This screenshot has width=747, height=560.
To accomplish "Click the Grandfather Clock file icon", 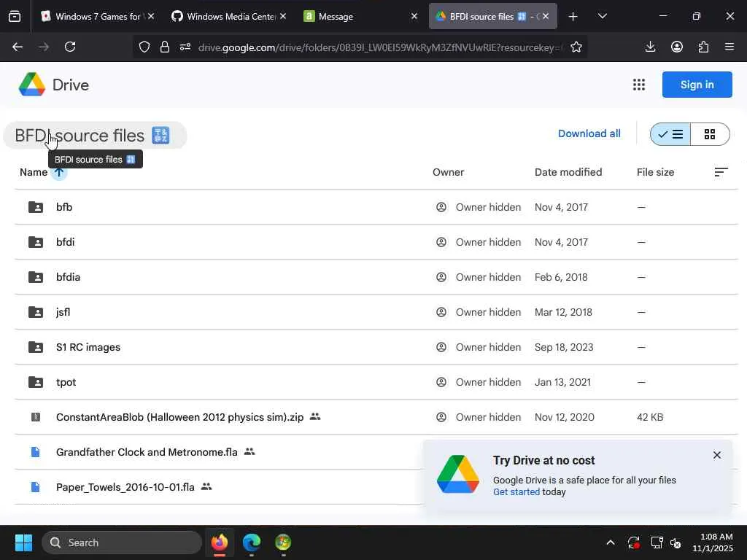I will (x=36, y=452).
